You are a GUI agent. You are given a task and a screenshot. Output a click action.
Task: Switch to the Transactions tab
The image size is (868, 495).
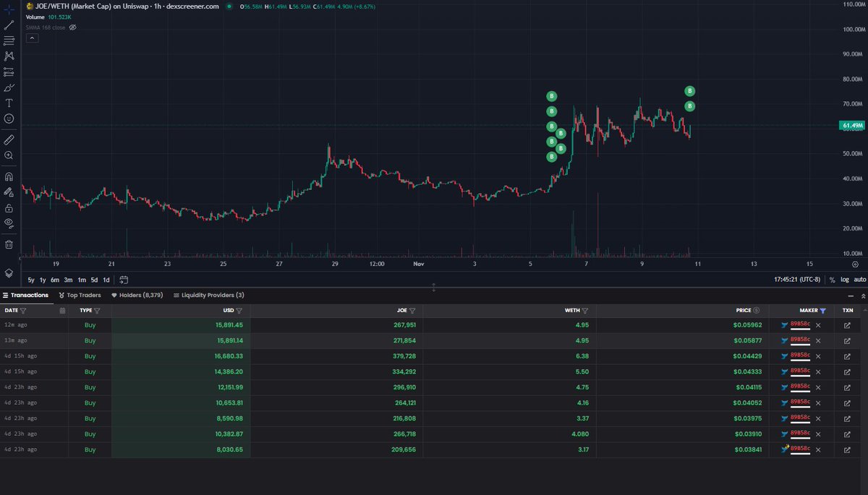coord(26,295)
